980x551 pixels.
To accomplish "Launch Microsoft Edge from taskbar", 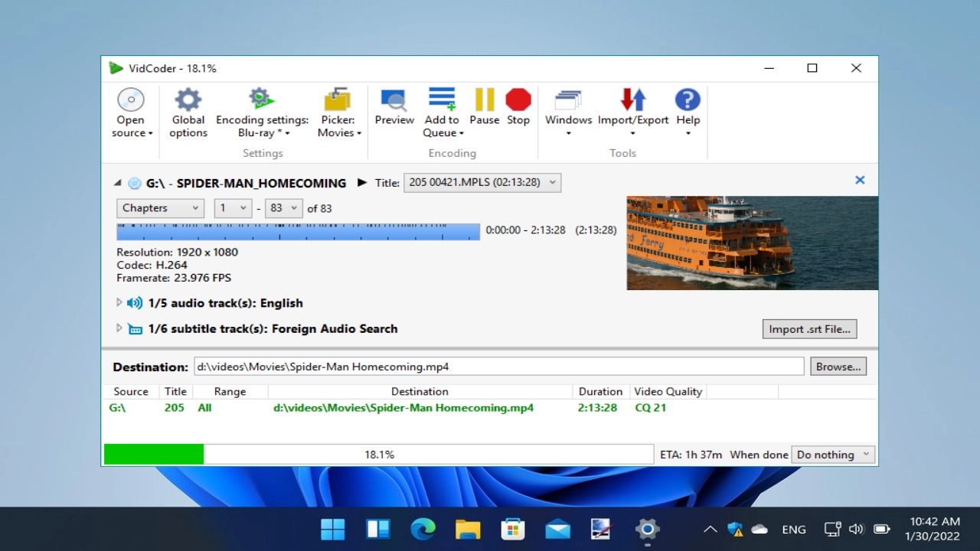I will 423,529.
